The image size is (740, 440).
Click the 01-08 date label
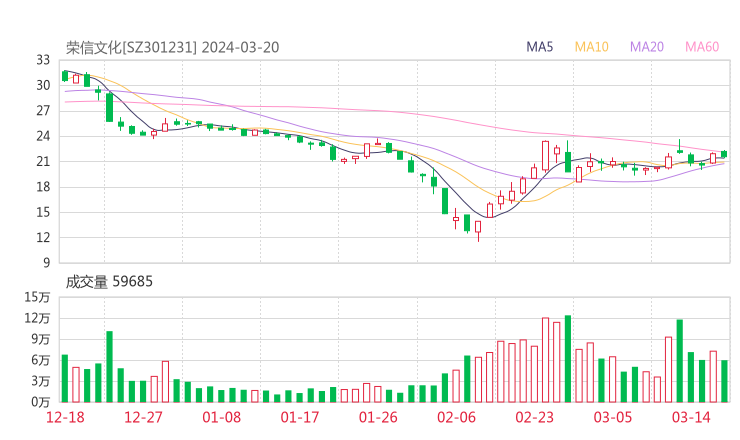(x=221, y=417)
